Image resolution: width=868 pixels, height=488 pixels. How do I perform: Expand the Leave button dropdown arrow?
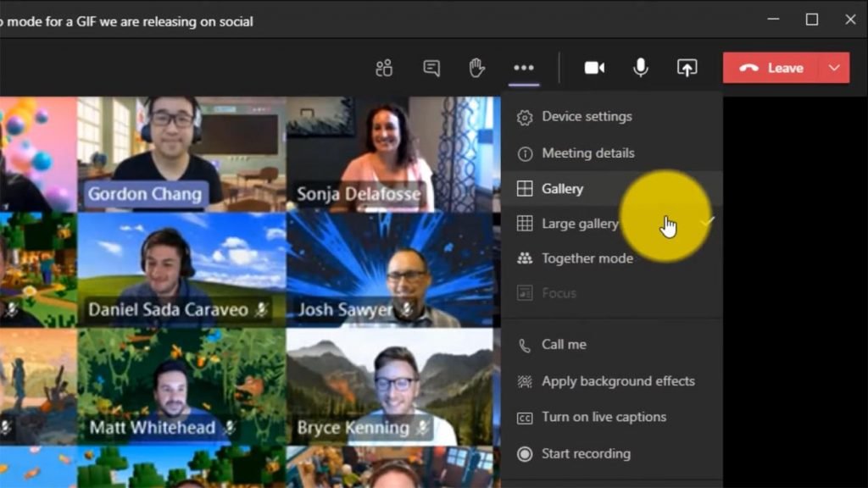click(835, 67)
